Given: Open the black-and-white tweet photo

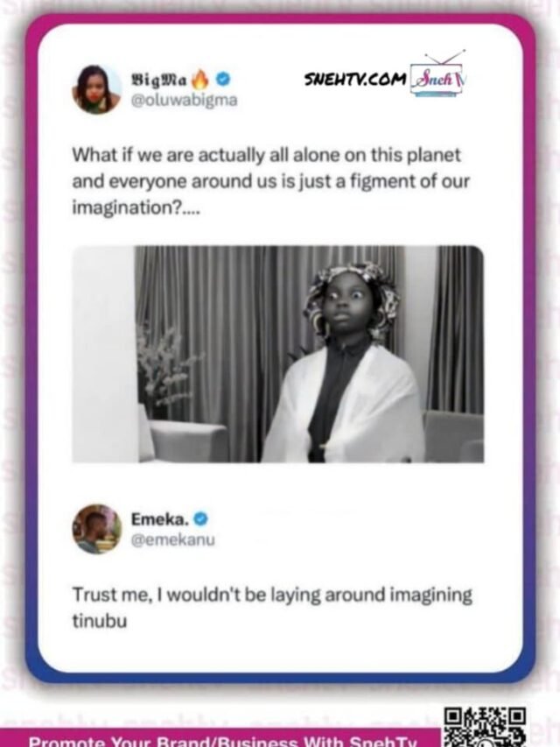Looking at the screenshot, I should pyautogui.click(x=278, y=354).
